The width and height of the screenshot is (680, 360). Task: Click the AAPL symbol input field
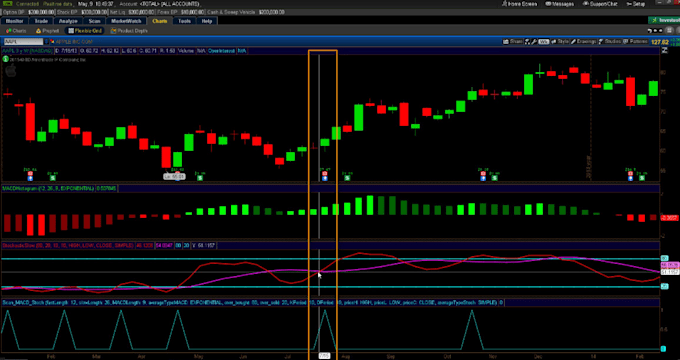coord(24,42)
